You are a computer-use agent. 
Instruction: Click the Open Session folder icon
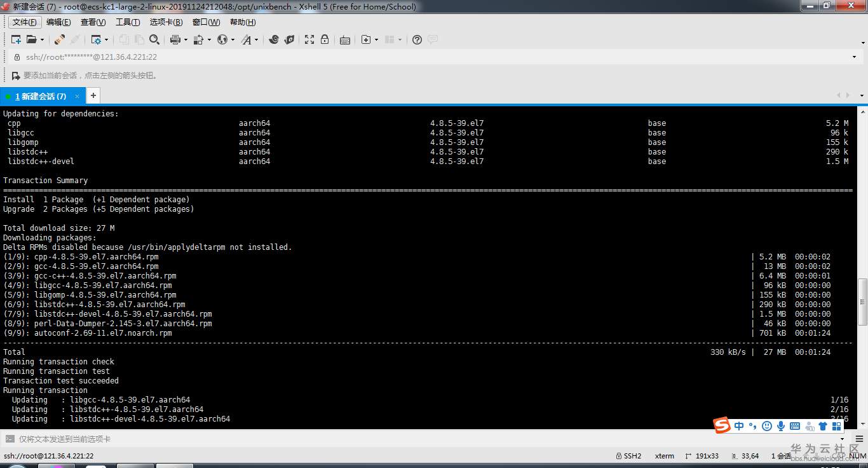(31, 39)
